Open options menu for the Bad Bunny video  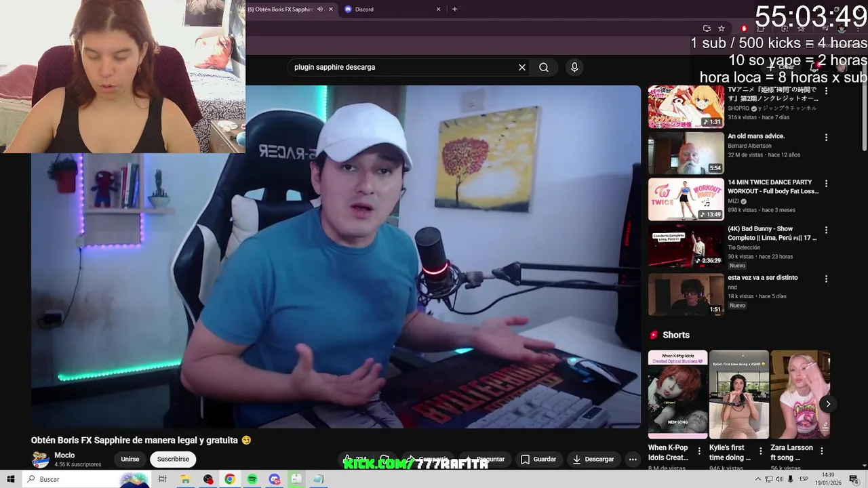click(x=826, y=230)
